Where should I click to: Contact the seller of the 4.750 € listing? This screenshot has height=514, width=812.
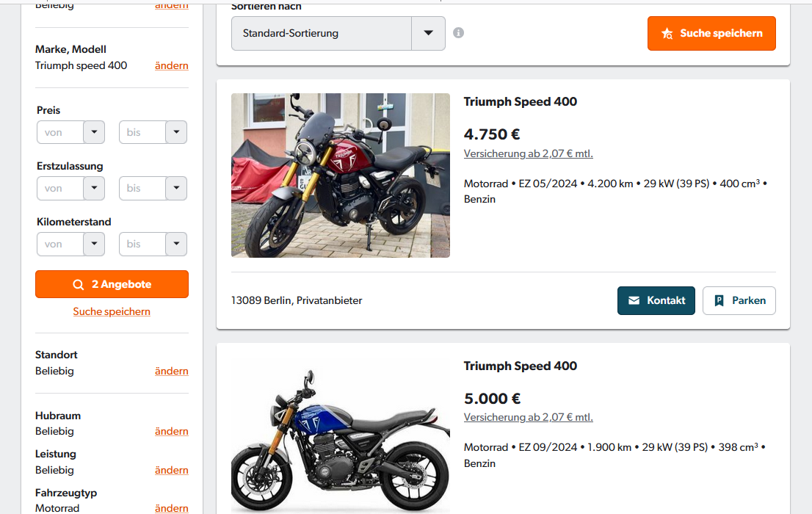click(x=656, y=300)
